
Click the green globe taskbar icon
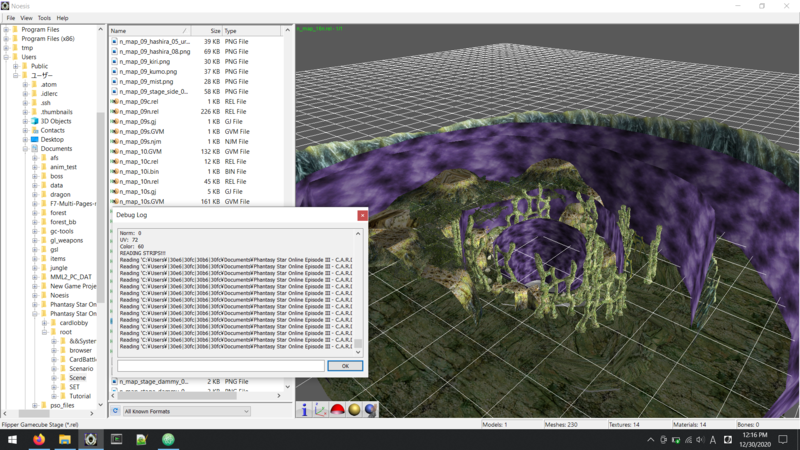[x=168, y=439]
